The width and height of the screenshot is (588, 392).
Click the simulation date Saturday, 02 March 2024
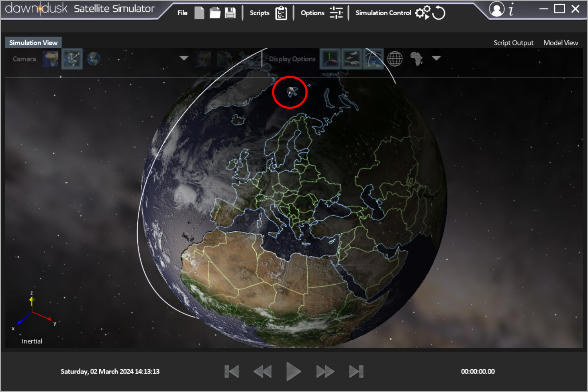coord(110,371)
